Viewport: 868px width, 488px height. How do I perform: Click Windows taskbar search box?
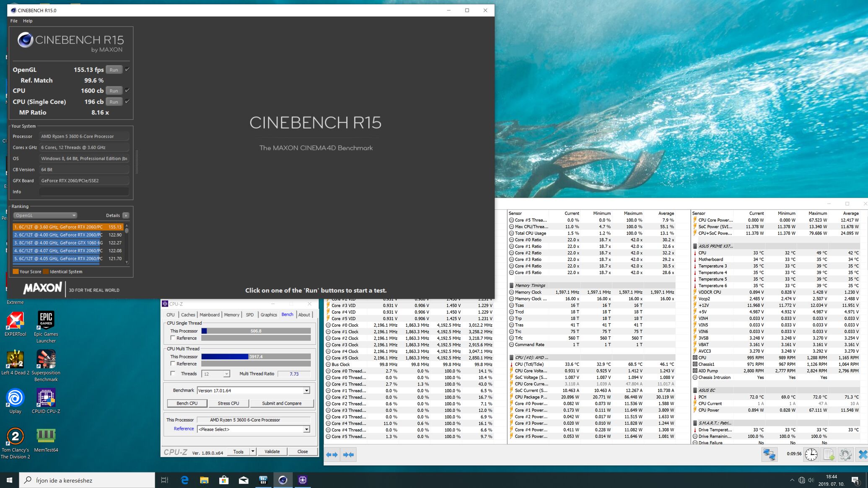pyautogui.click(x=87, y=480)
